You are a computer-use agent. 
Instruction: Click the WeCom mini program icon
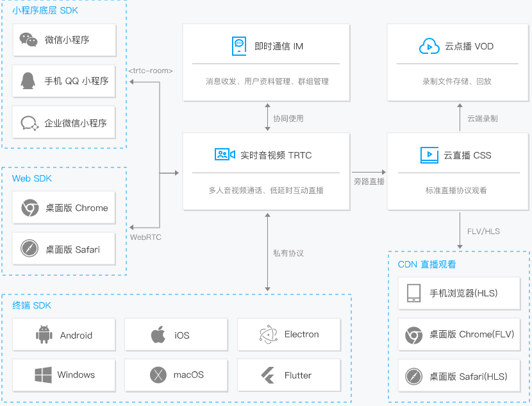[30, 123]
